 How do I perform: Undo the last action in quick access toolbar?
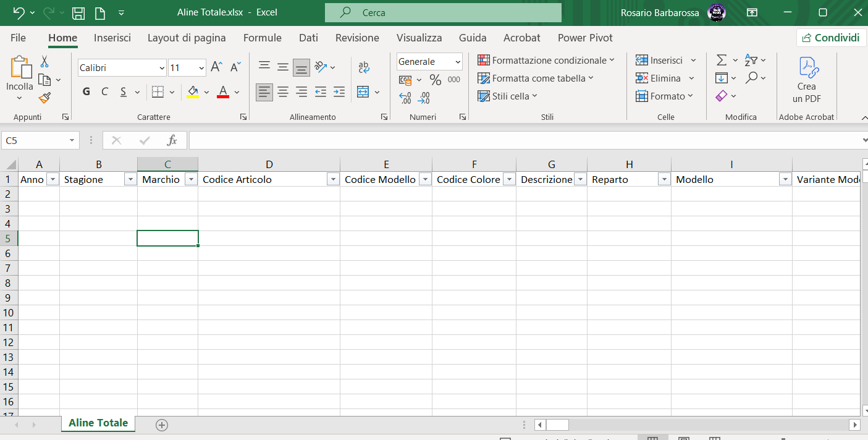click(x=19, y=12)
